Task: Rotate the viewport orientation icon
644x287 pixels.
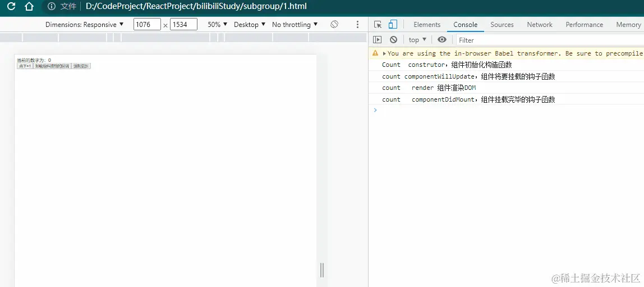Action: [x=334, y=24]
